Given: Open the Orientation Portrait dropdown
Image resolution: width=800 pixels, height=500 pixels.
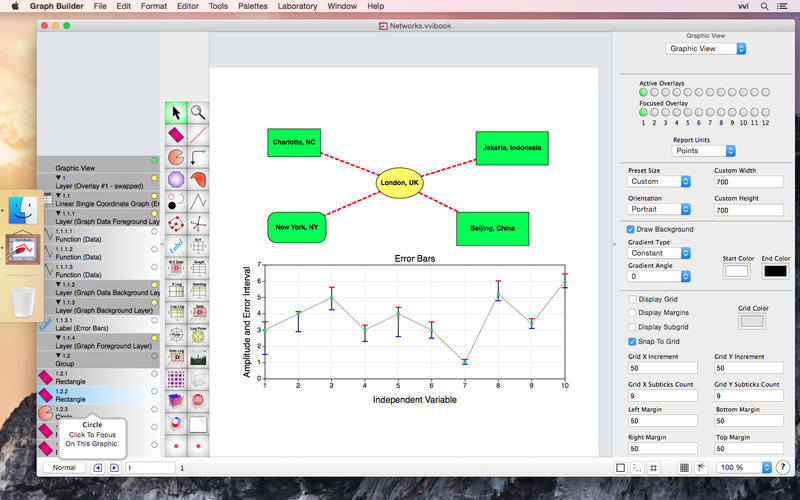Looking at the screenshot, I should point(658,211).
